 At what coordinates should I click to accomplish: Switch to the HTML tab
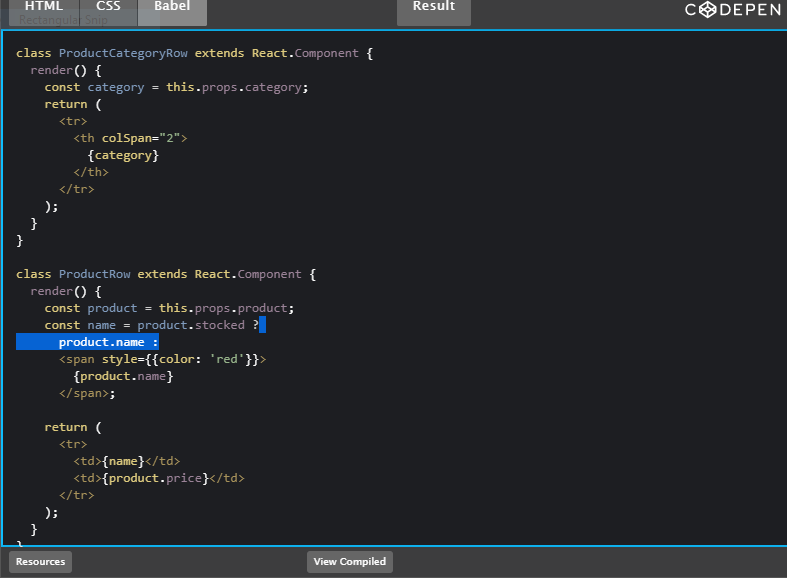[43, 8]
